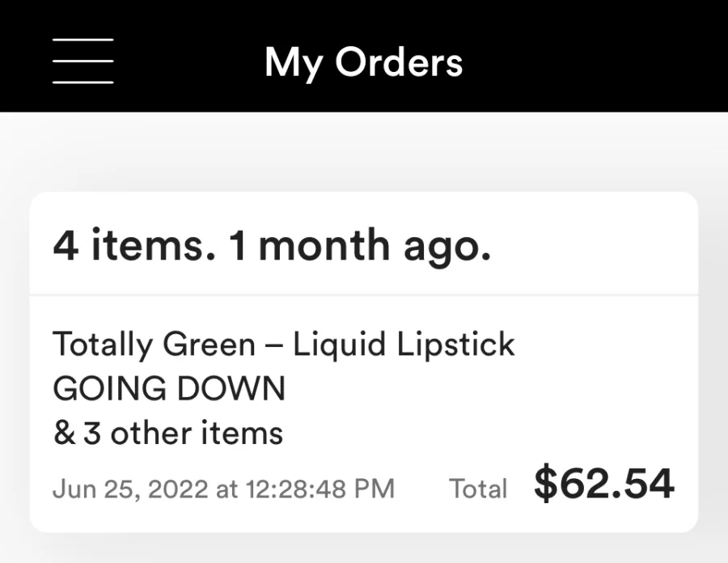The width and height of the screenshot is (728, 563).
Task: Select the 'Liquid Lipstick' product type text
Action: click(x=404, y=345)
